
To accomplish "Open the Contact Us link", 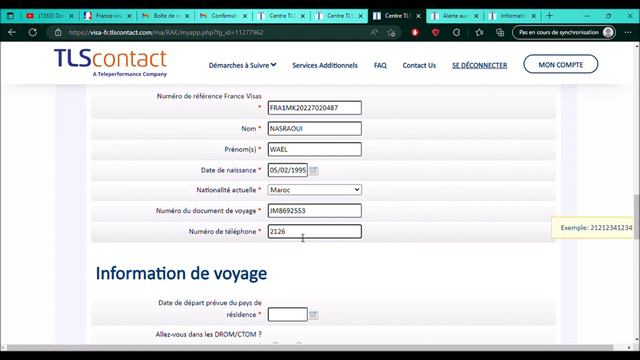I will coord(419,65).
